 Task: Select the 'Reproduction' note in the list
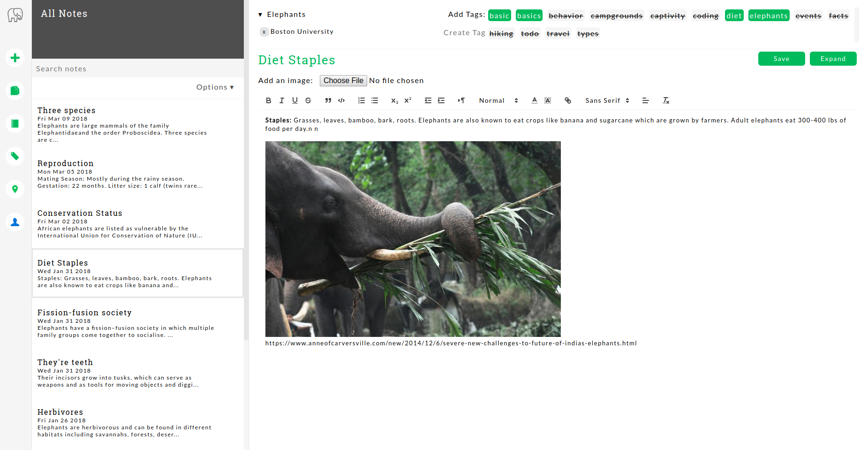(66, 163)
